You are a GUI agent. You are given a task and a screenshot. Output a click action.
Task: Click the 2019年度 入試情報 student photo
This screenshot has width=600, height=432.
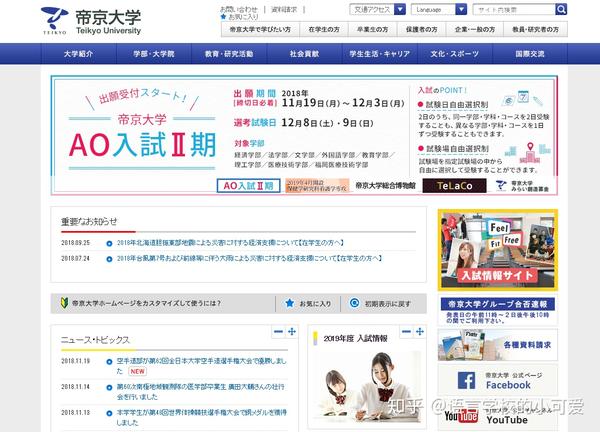tap(369, 386)
